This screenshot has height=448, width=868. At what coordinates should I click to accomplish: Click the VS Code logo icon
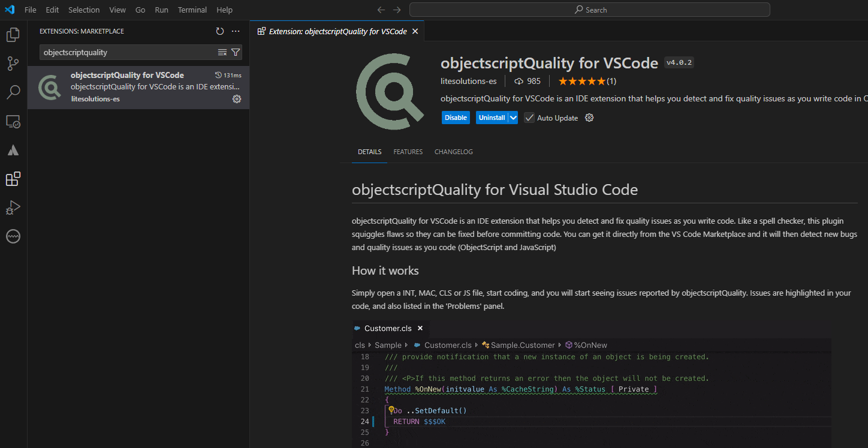click(10, 10)
